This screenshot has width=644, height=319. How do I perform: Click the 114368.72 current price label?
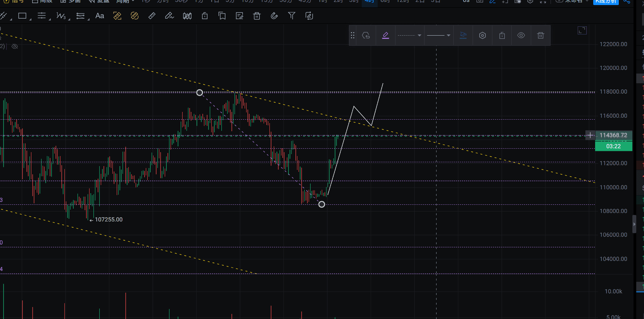coord(613,135)
